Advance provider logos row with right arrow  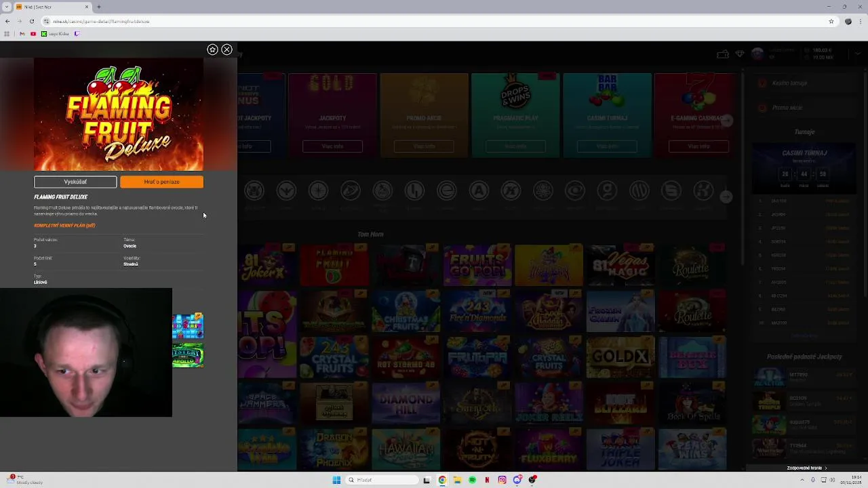click(726, 197)
